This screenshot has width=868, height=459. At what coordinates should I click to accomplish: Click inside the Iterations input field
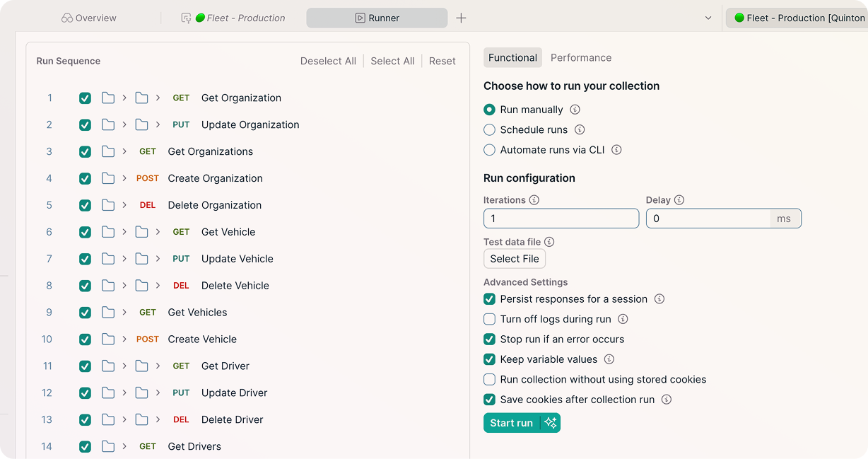[561, 219]
